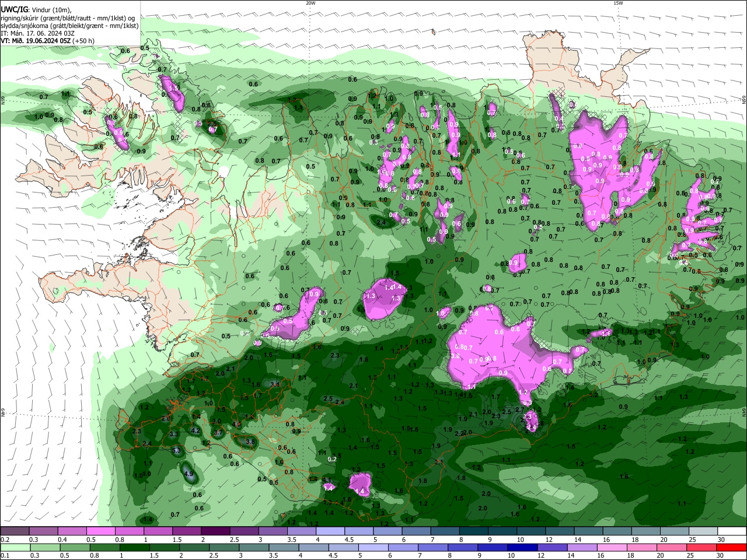Click the white 0.2 value on the map

(x=332, y=459)
